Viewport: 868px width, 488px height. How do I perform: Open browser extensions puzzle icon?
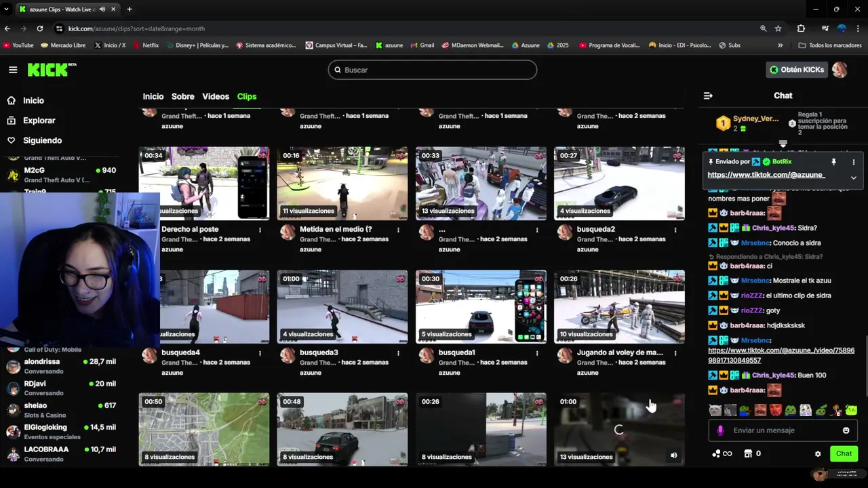click(x=801, y=28)
